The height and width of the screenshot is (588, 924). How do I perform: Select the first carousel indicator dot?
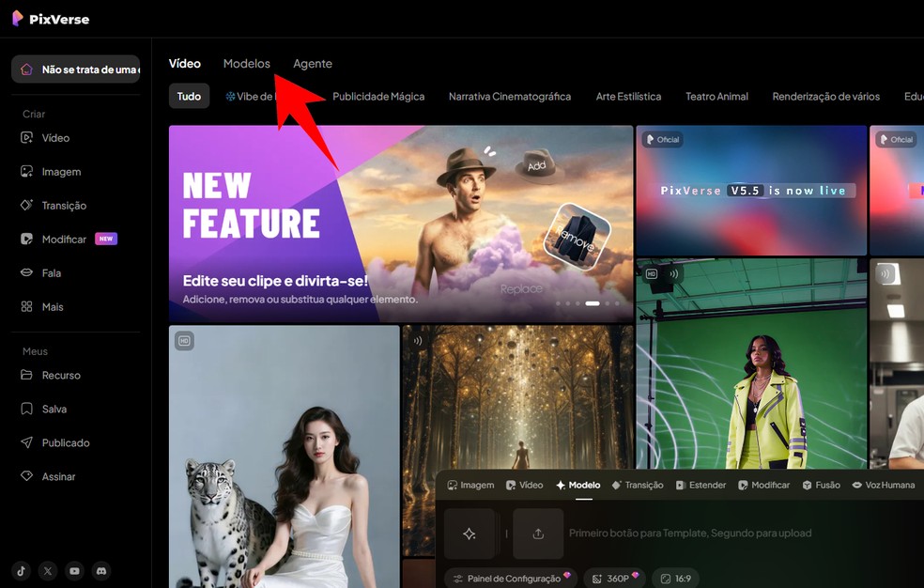[x=558, y=303]
